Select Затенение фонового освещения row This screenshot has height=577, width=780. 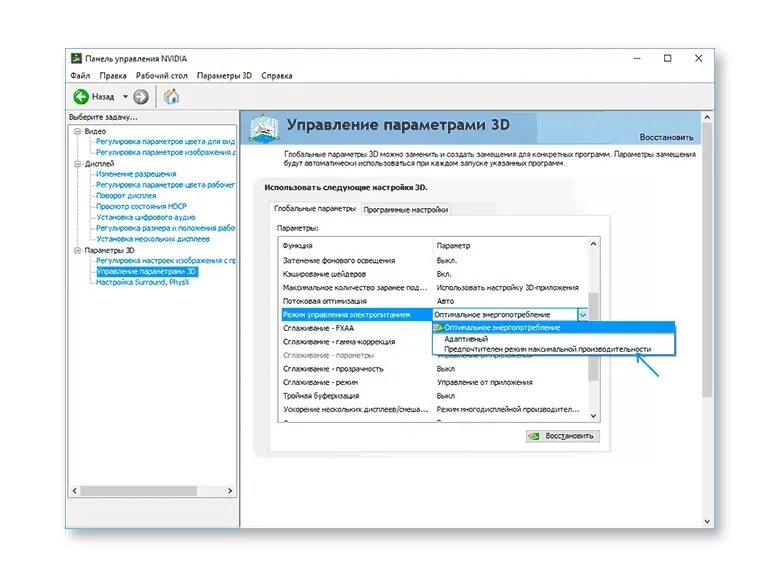(x=433, y=261)
